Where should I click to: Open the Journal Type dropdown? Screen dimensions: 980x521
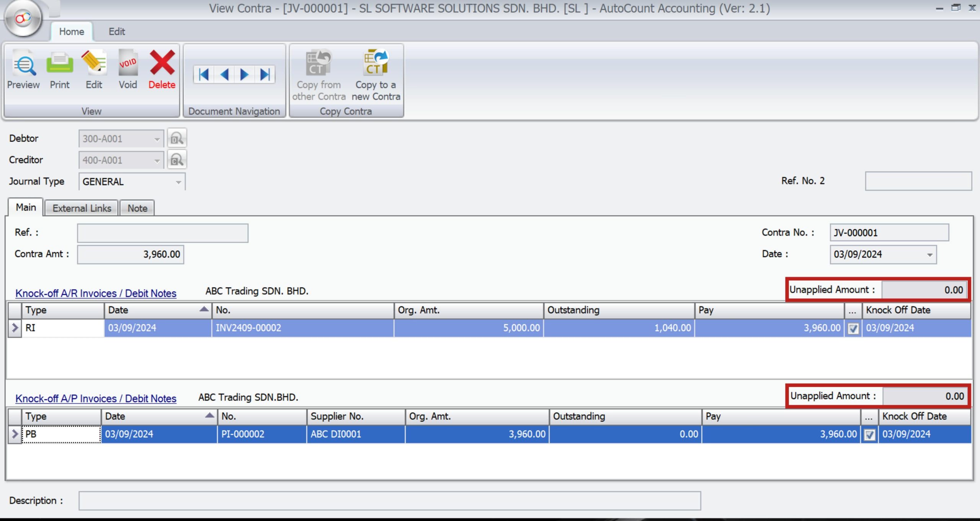coord(178,182)
